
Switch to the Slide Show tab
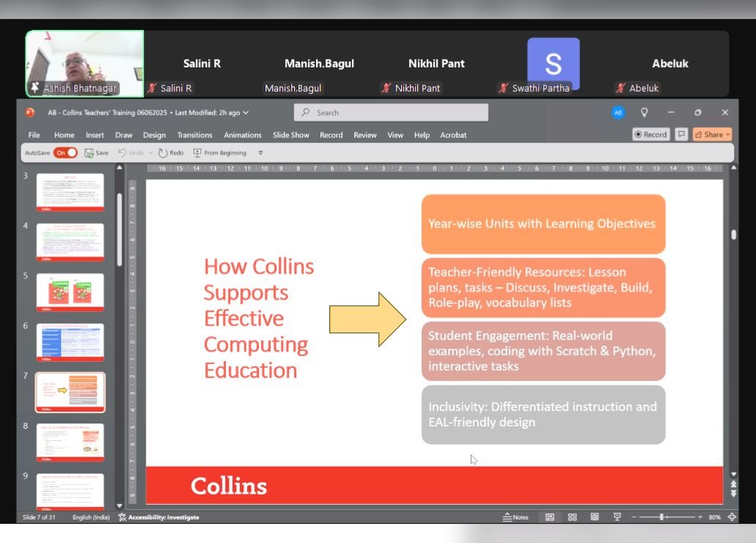tap(290, 135)
